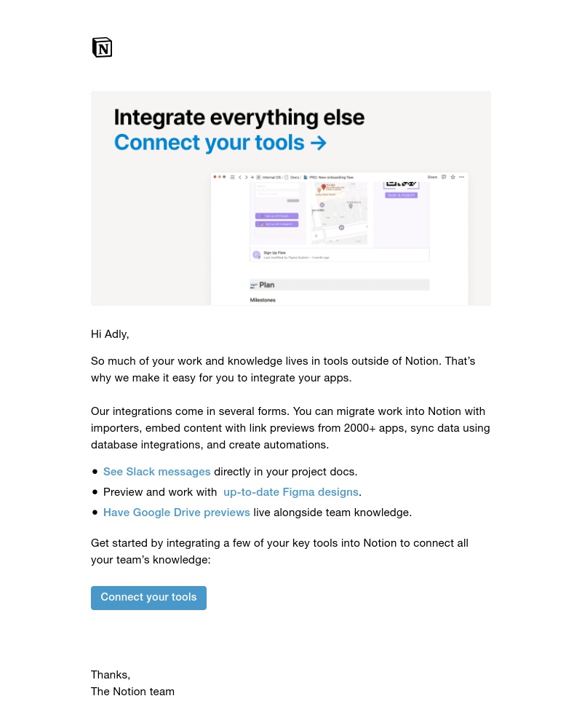The width and height of the screenshot is (582, 728).
Task: Open the up-to-date Figma designs link
Action: click(290, 492)
